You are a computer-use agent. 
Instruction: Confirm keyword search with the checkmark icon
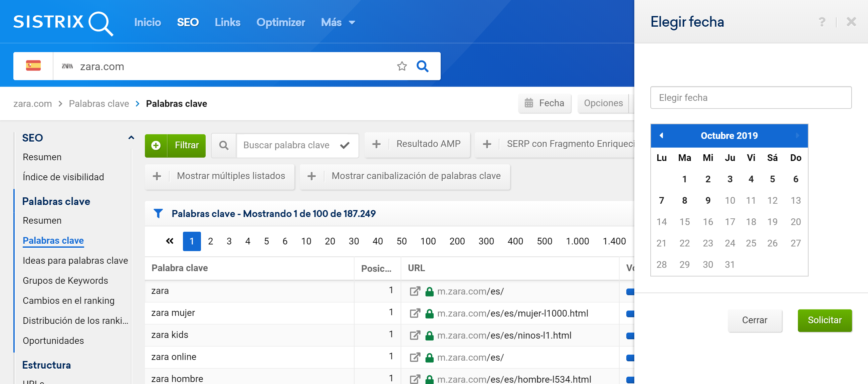(x=345, y=145)
